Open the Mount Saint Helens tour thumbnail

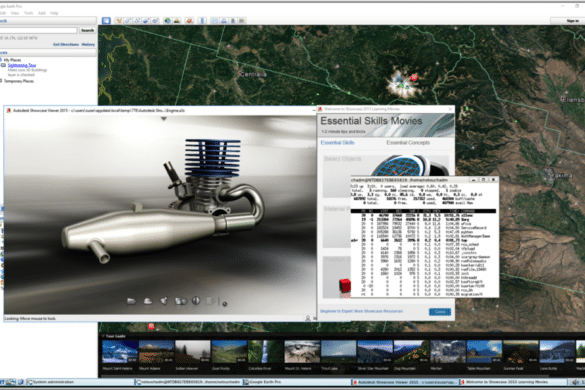pos(120,352)
